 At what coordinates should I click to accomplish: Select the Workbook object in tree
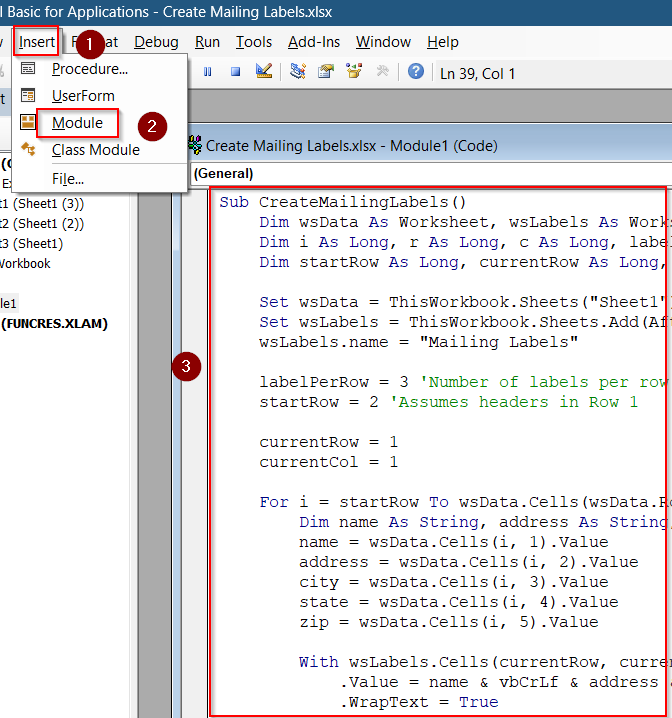tap(25, 264)
